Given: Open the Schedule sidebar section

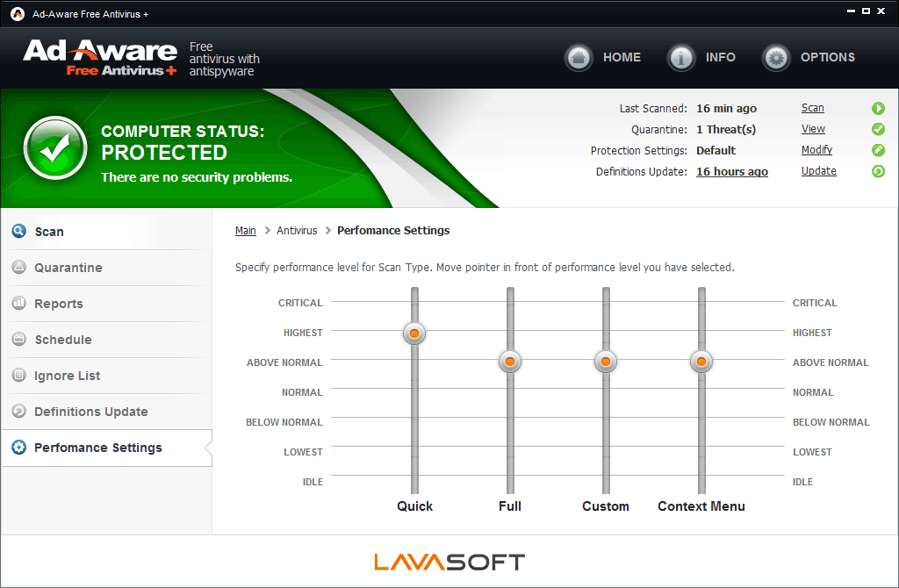Looking at the screenshot, I should (x=106, y=340).
